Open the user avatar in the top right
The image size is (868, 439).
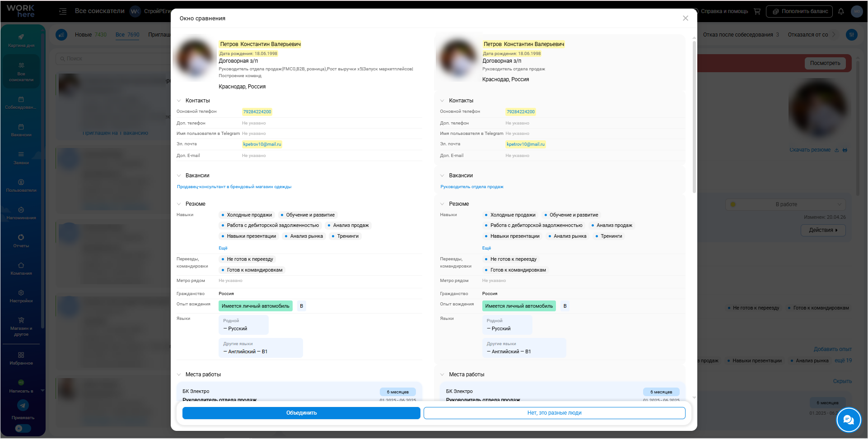[x=857, y=11]
